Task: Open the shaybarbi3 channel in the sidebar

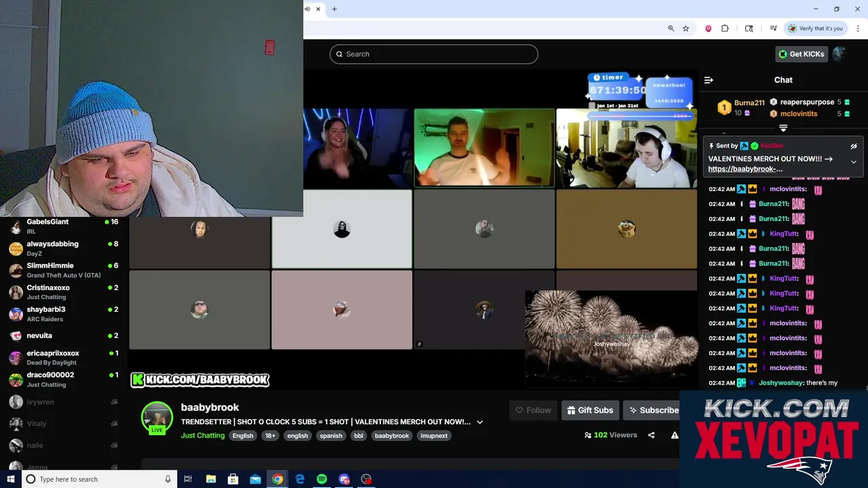Action: point(64,314)
